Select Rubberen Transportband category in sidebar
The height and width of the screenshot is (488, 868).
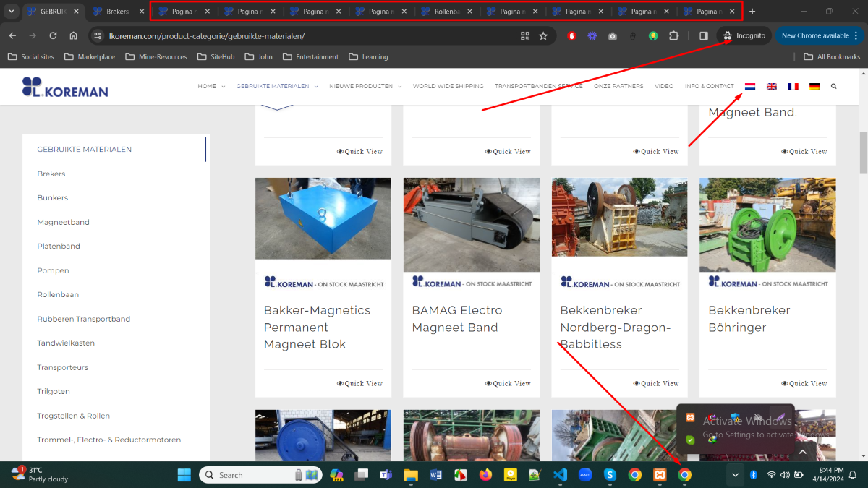coord(83,319)
